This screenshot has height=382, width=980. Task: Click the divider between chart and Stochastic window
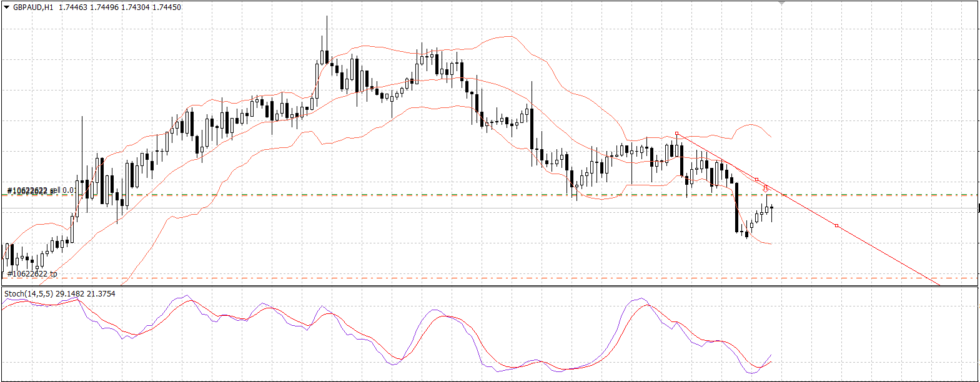click(489, 286)
